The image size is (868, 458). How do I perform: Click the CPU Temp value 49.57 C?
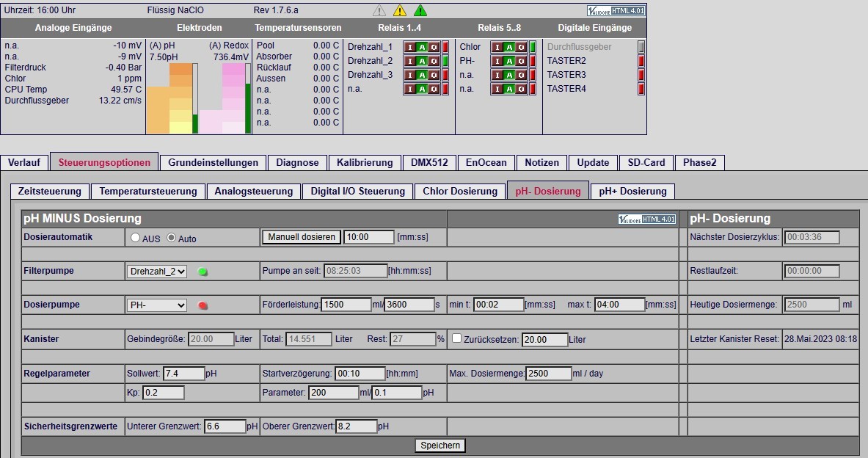126,89
